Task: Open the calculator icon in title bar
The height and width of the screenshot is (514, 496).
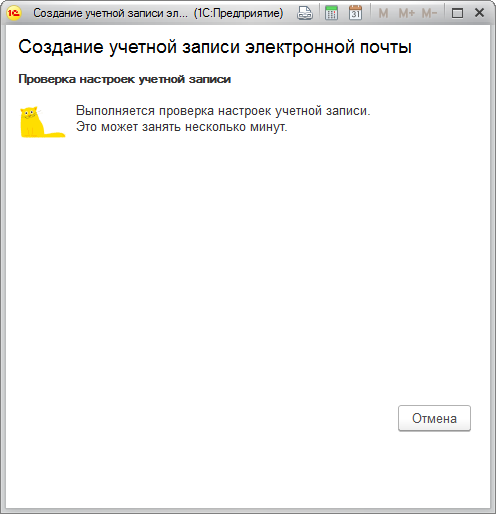Action: click(331, 13)
